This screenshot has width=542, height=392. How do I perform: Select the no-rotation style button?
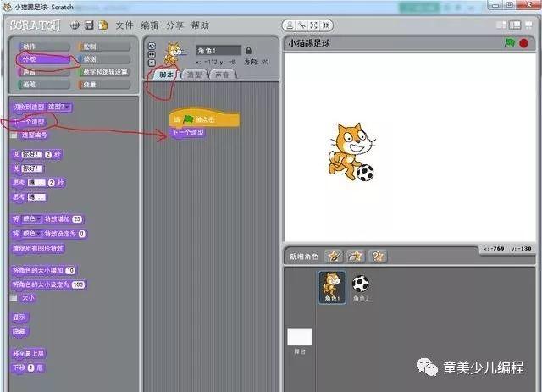(x=152, y=63)
